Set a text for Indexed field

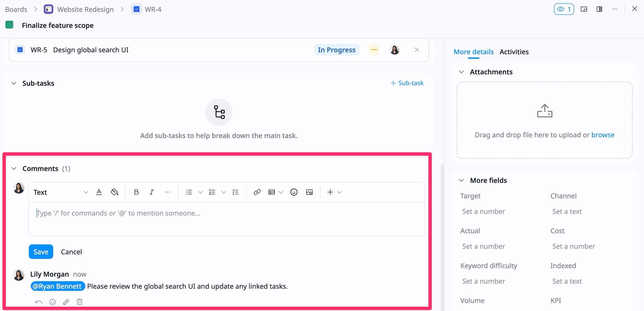click(x=567, y=281)
